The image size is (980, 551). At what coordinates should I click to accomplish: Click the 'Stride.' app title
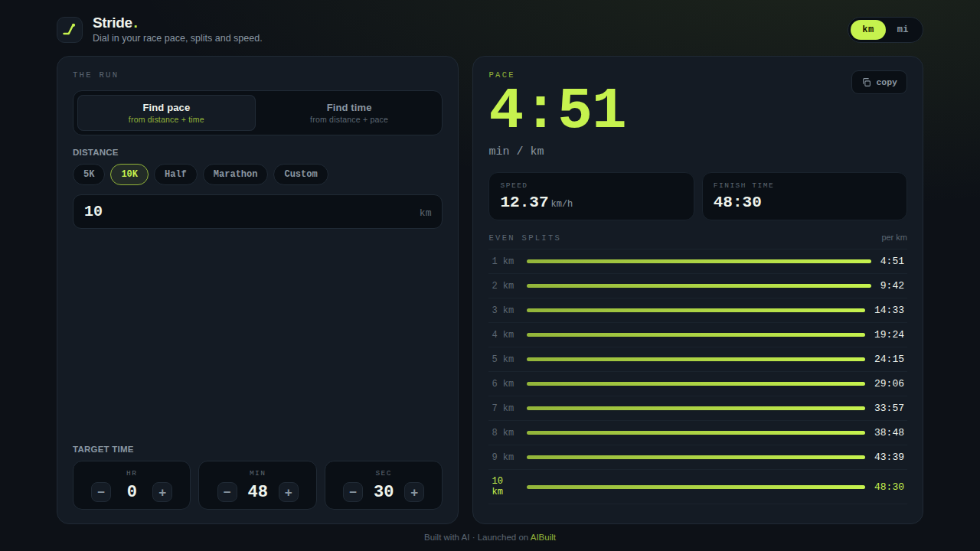tap(115, 23)
